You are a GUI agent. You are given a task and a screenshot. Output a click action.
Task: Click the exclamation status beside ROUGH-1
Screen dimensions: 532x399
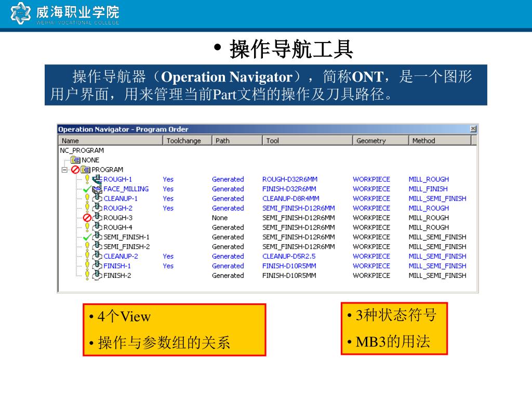(87, 179)
